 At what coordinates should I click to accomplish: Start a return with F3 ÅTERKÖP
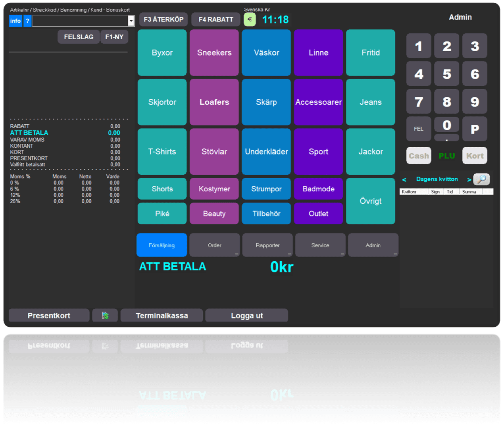163,19
